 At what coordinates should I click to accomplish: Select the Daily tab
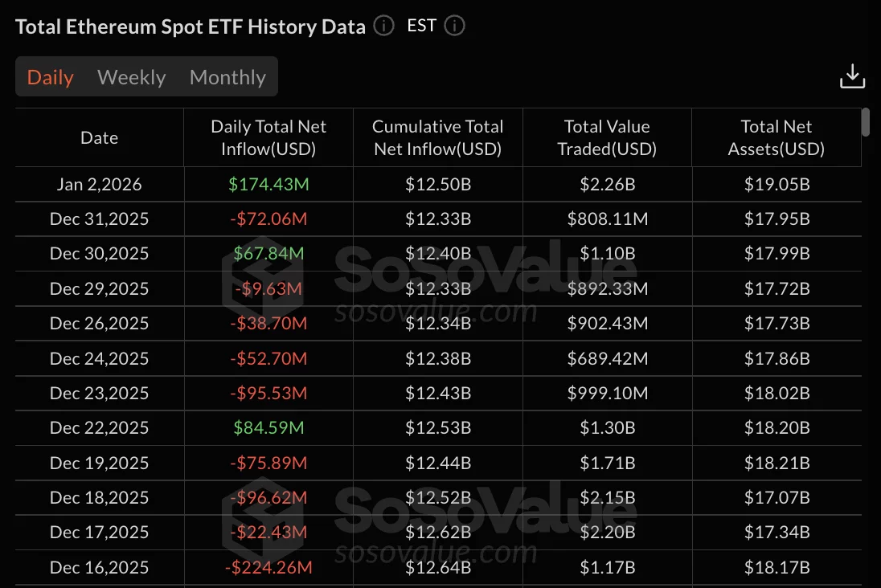click(x=51, y=77)
